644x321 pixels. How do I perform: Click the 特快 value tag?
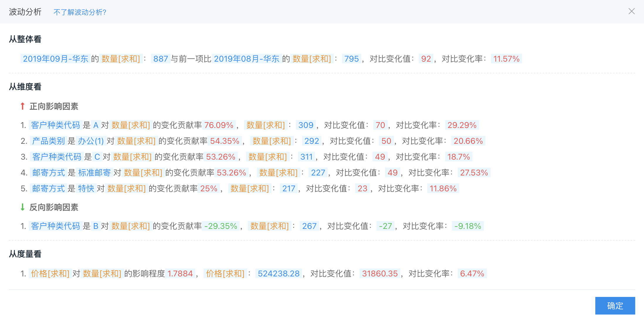86,189
